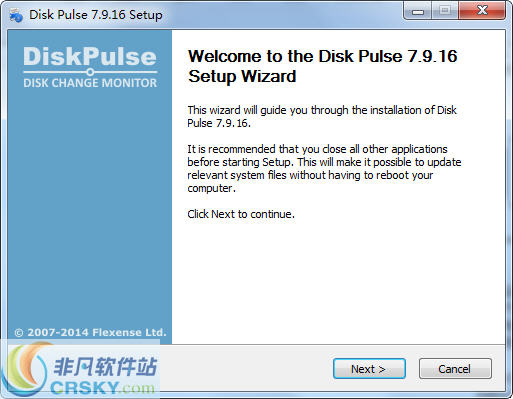Click the DiskPulse logo banner
513x399 pixels.
[x=90, y=67]
